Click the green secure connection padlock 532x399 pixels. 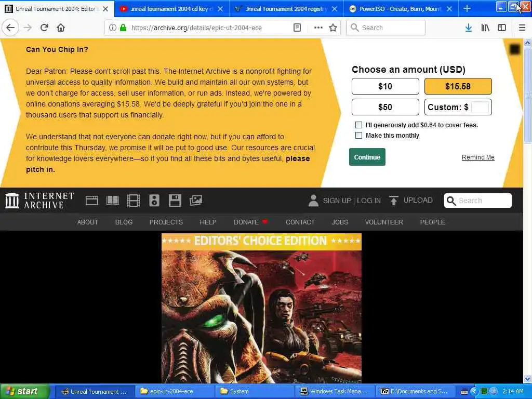coord(123,28)
